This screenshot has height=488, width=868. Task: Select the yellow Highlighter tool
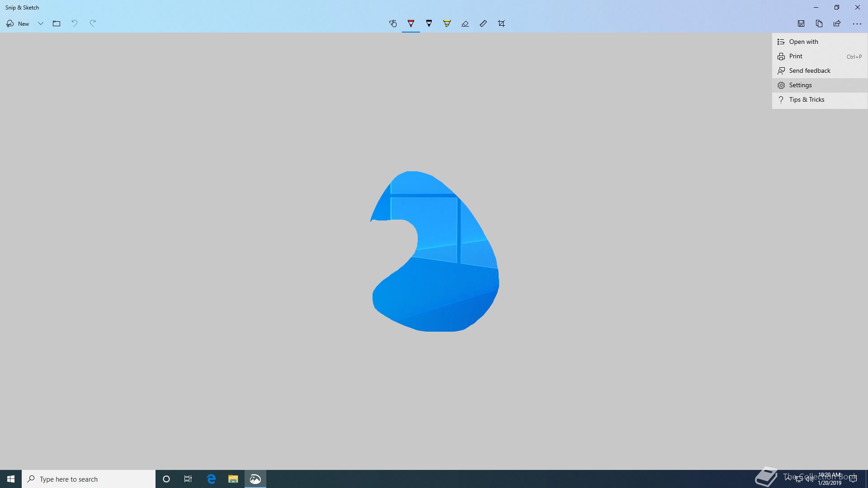(x=447, y=23)
